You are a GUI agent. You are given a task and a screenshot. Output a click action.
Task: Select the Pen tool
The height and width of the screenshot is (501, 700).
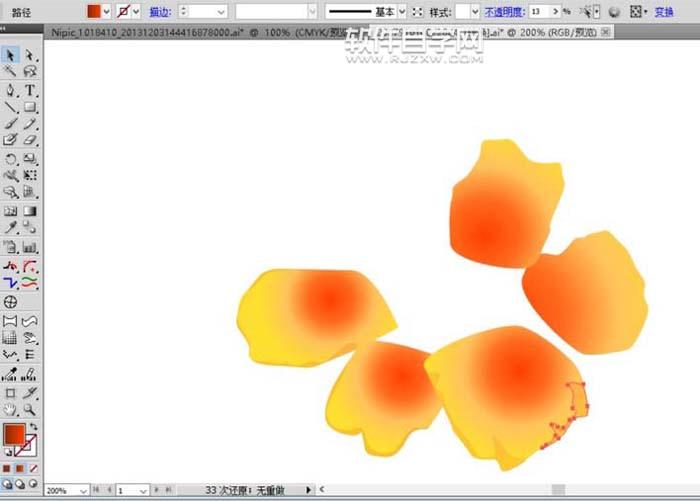(11, 90)
